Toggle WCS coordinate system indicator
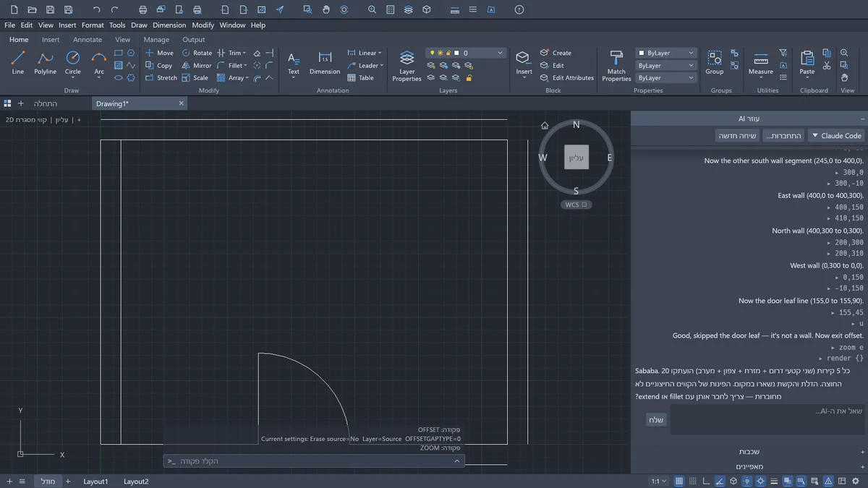Viewport: 868px width, 488px height. point(576,205)
